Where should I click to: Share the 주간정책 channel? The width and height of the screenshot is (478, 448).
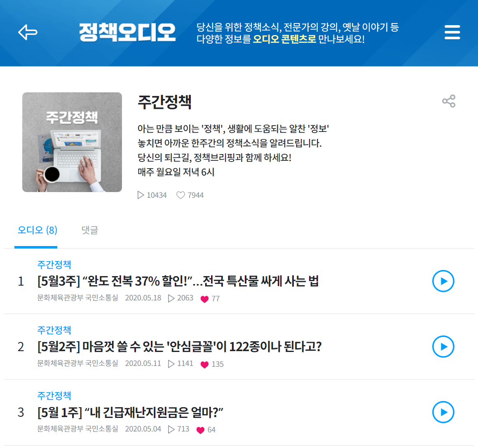tap(449, 101)
